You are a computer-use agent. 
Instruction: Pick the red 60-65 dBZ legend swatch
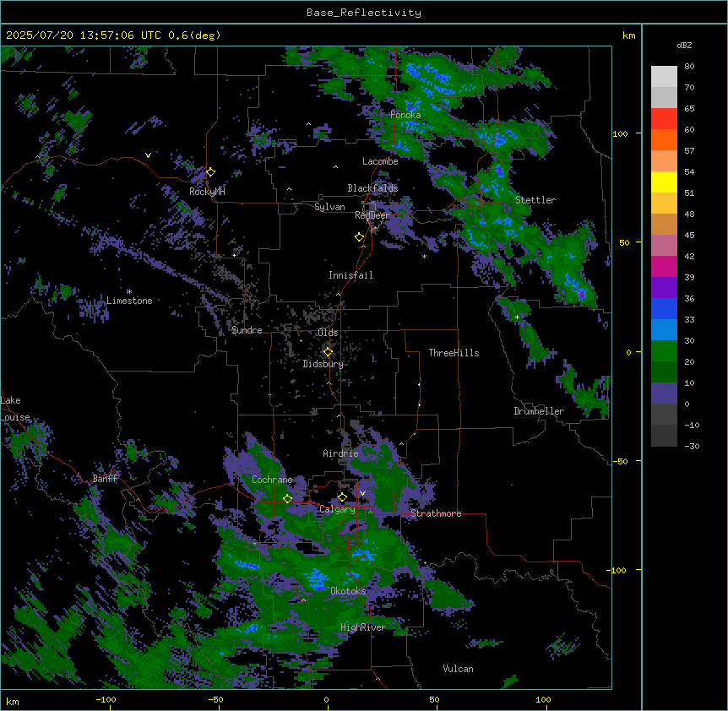click(664, 119)
